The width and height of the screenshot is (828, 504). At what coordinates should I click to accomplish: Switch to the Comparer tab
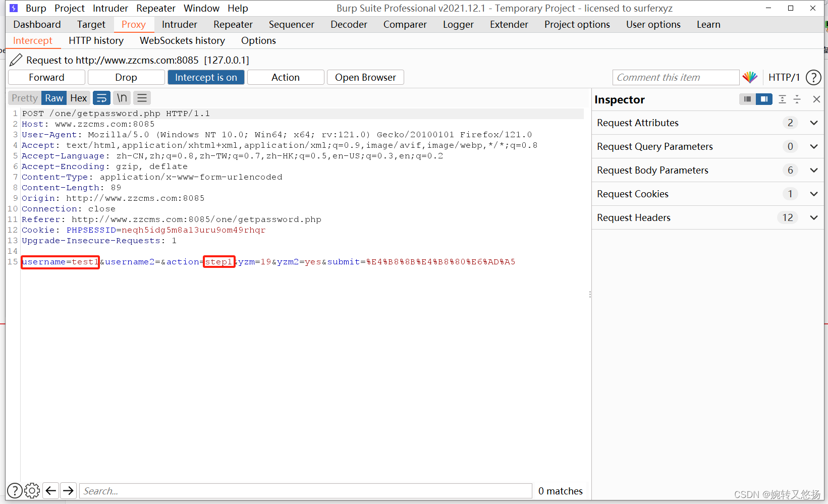click(405, 24)
